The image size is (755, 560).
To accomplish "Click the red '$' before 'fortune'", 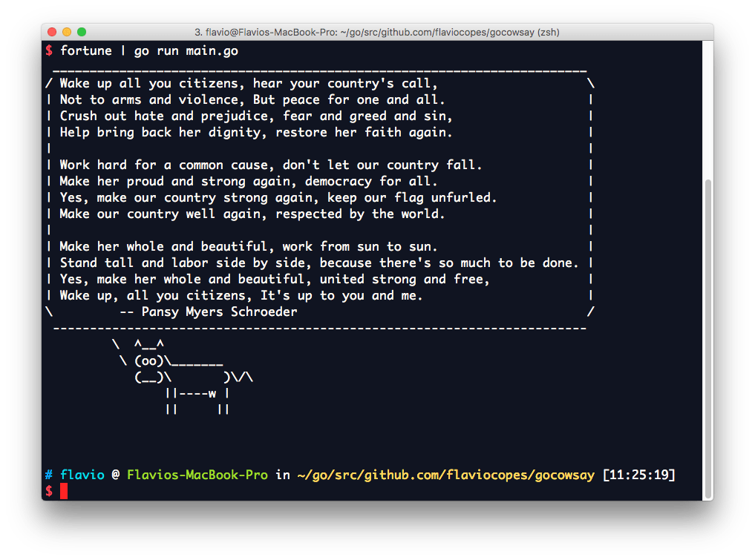I will point(48,50).
